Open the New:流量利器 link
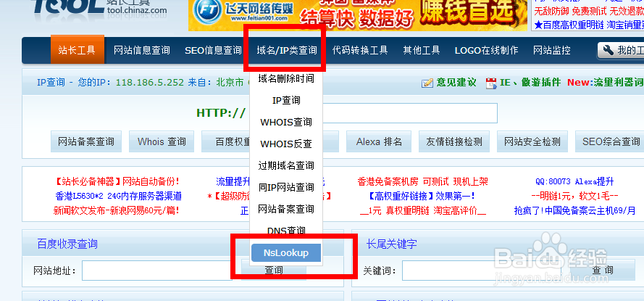The width and height of the screenshot is (644, 301). click(606, 83)
